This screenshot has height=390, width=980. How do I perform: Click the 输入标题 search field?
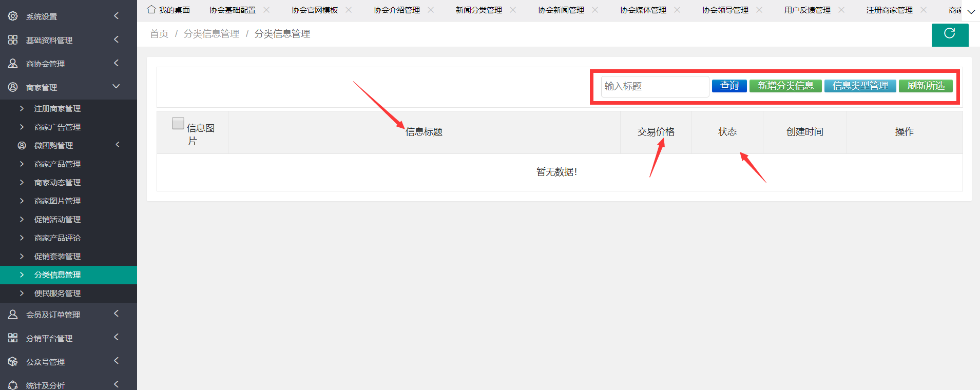655,86
